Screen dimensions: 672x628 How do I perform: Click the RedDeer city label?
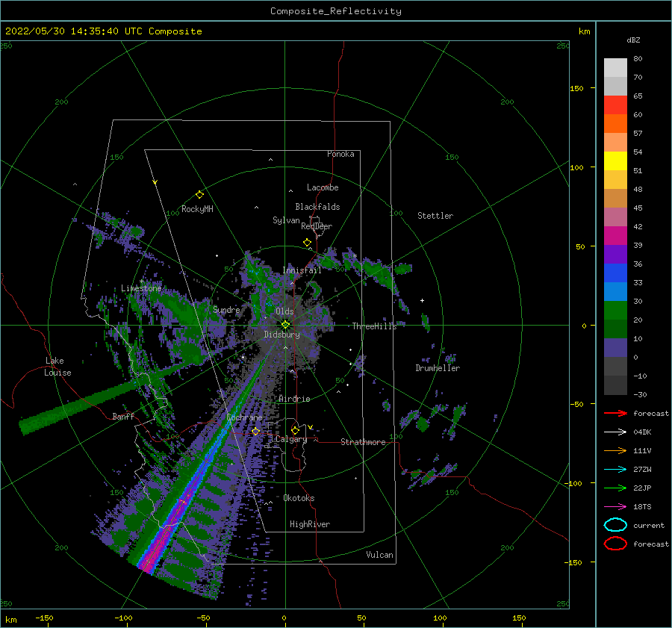[x=317, y=226]
